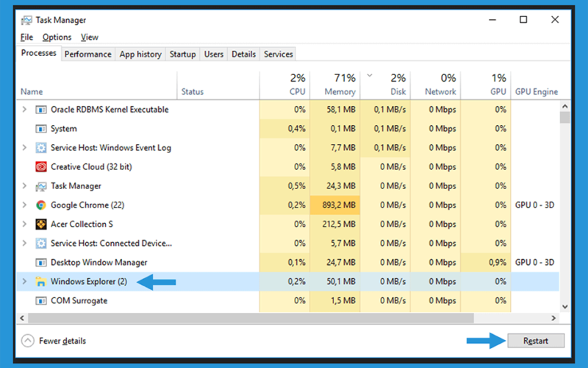
Task: Select the Google Chrome memory value 893,2 MB
Action: (x=335, y=205)
